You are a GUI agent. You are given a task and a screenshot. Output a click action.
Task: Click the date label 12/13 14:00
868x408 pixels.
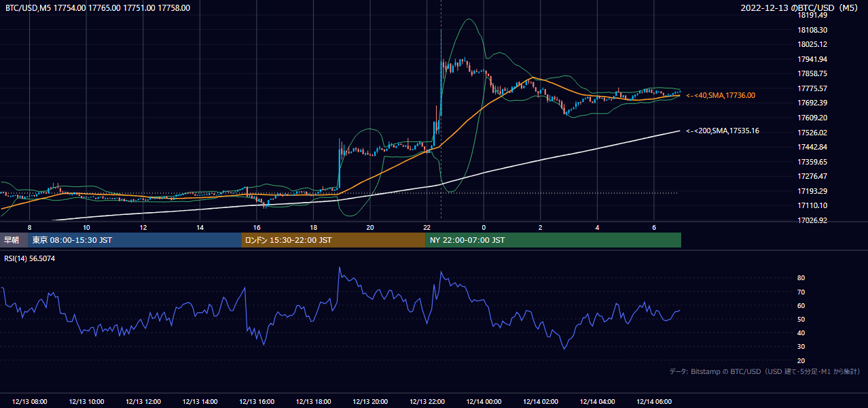[200, 402]
